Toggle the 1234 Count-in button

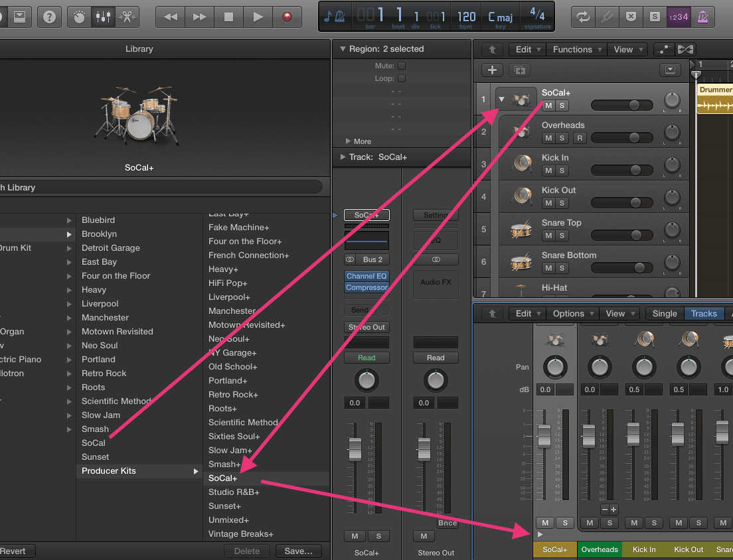pos(679,17)
